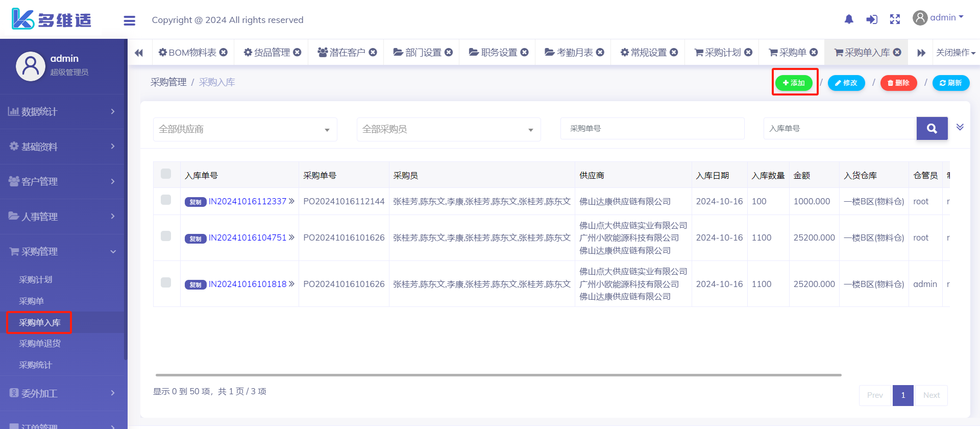This screenshot has height=429, width=980.
Task: Click the notification bell icon
Action: (849, 19)
